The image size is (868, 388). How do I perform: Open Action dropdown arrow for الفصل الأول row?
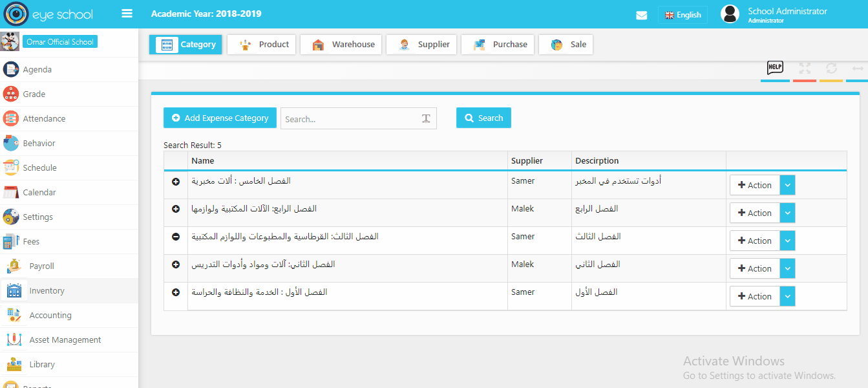(x=787, y=296)
